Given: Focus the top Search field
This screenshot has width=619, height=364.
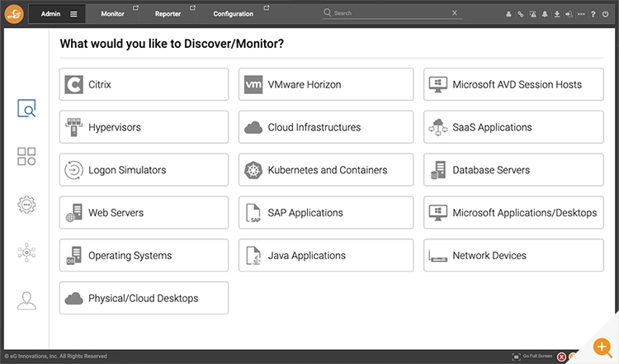Looking at the screenshot, I should coord(392,13).
